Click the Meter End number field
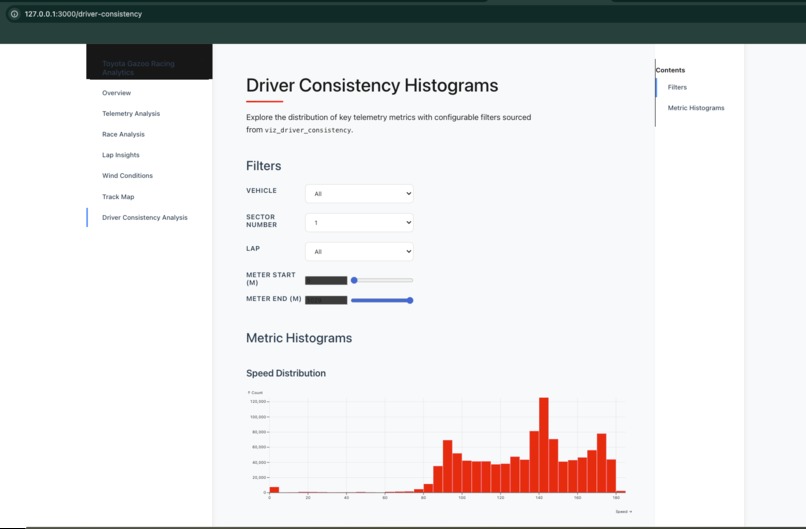 [x=326, y=300]
